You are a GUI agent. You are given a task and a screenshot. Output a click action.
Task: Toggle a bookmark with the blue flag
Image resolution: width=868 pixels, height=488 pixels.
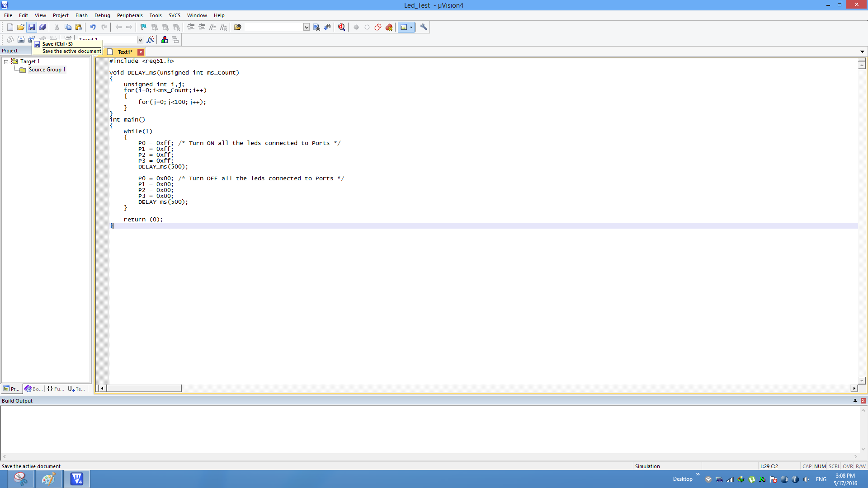[x=144, y=27]
